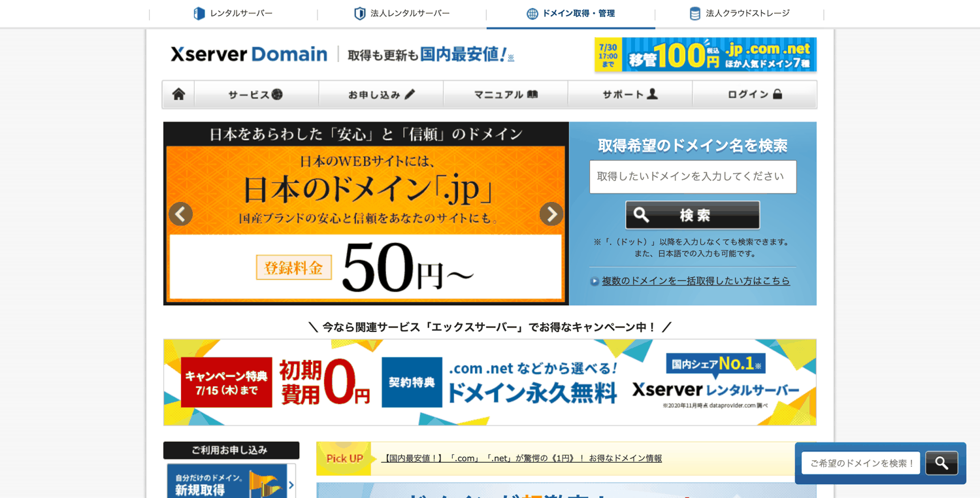Focus the 取得したいドメイン input field
The width and height of the screenshot is (980, 498).
(x=693, y=176)
